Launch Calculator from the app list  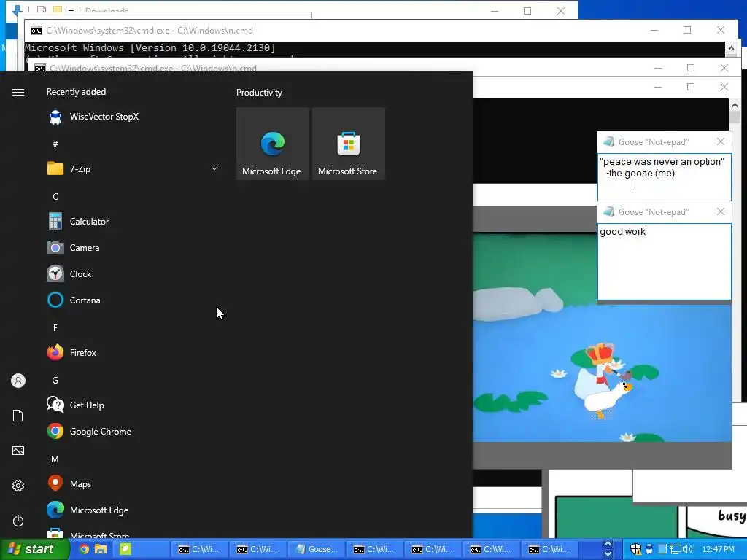coord(133,222)
